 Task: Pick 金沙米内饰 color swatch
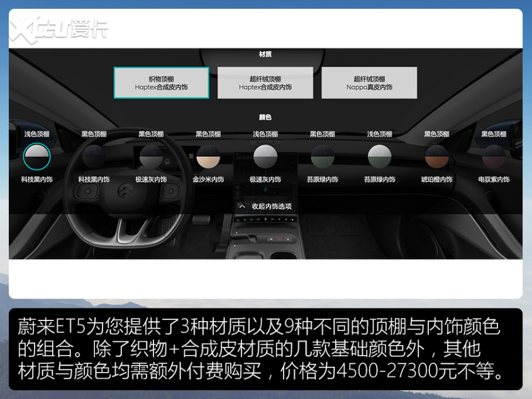tap(208, 156)
